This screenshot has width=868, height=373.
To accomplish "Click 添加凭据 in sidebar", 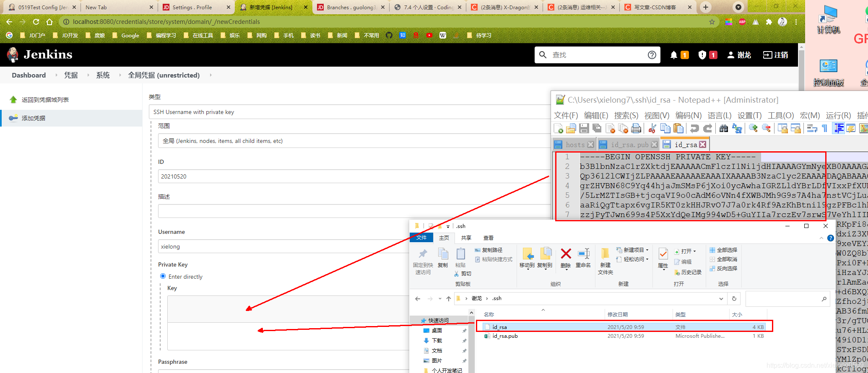I will [x=34, y=118].
